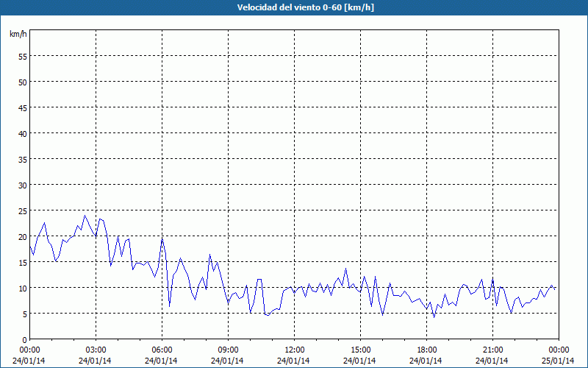The image size is (588, 368).
Task: Click the 45 y-axis label
Action: 23,107
